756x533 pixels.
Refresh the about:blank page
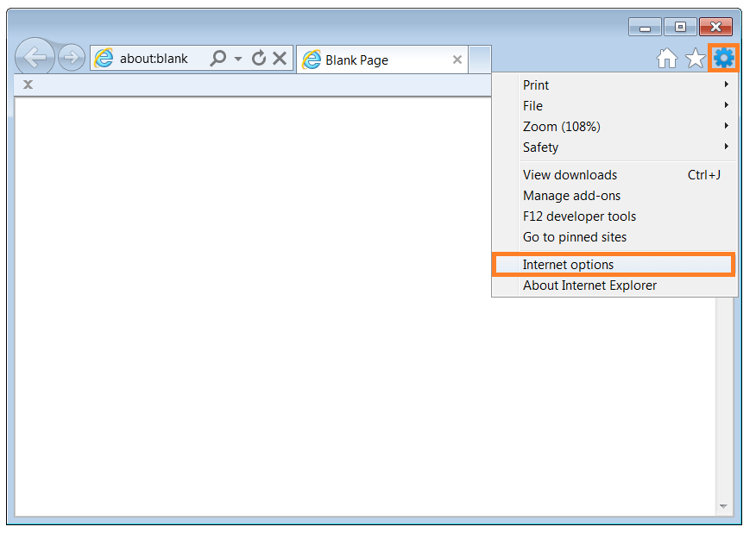259,58
